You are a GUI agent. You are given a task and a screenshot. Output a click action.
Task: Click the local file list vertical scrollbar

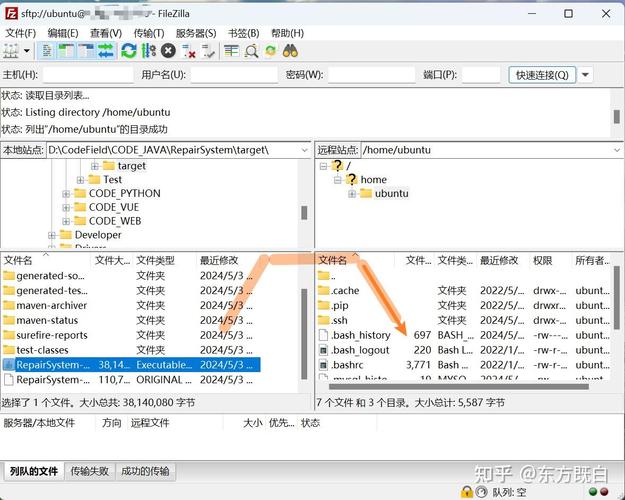(x=304, y=334)
